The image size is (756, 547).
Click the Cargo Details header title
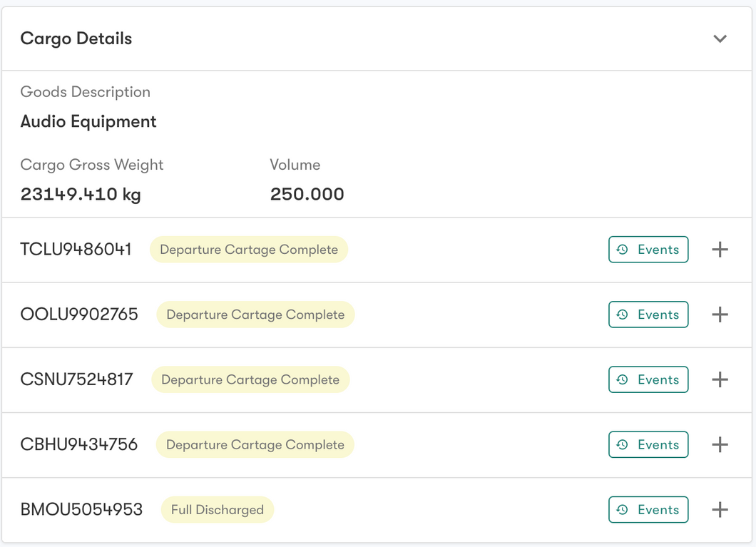[76, 39]
